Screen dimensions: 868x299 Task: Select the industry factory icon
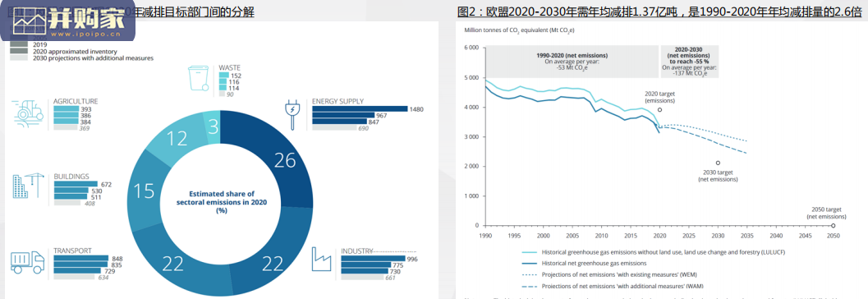tap(322, 259)
